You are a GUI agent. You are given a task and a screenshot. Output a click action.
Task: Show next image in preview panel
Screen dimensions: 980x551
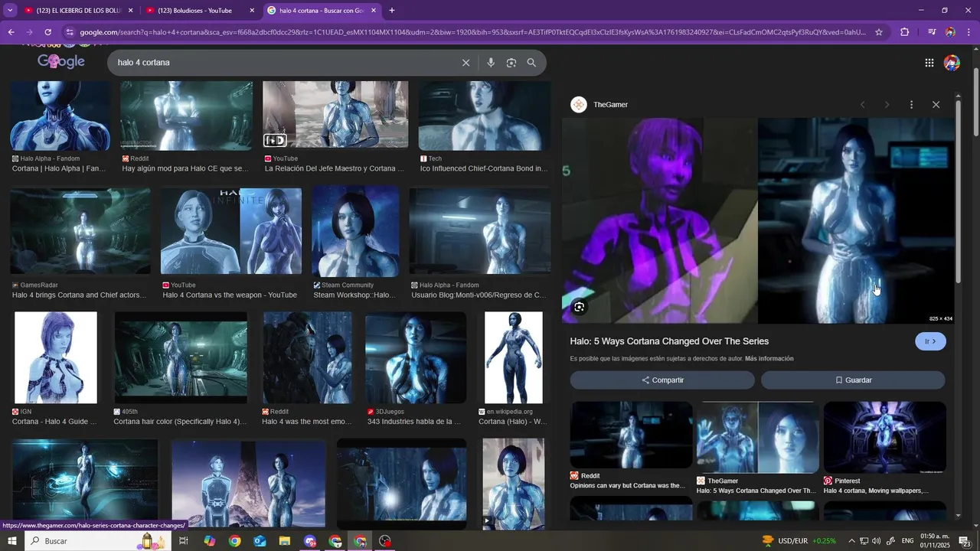tap(887, 105)
